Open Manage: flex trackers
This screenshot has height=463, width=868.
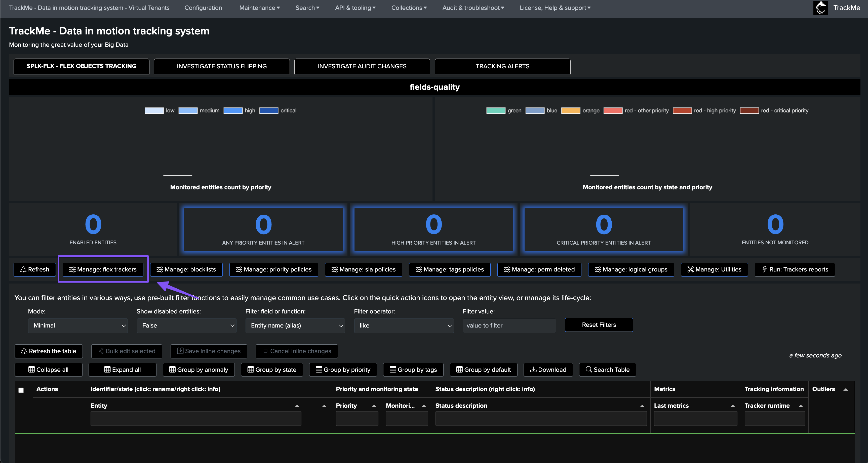tap(103, 269)
